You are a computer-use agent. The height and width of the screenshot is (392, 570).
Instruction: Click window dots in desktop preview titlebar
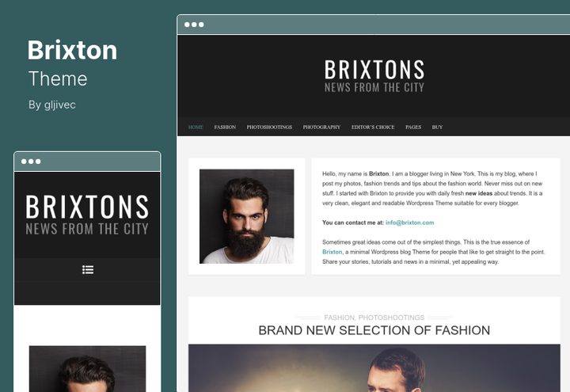194,25
